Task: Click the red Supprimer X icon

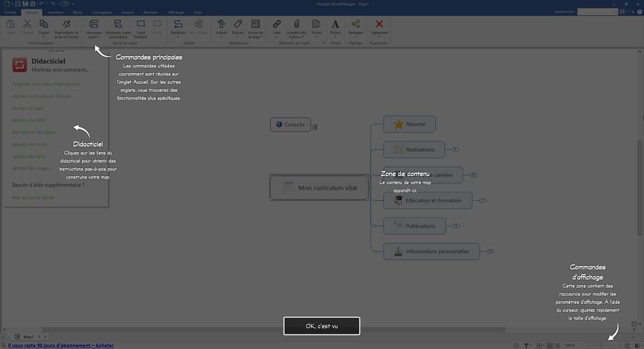Action: [x=378, y=24]
